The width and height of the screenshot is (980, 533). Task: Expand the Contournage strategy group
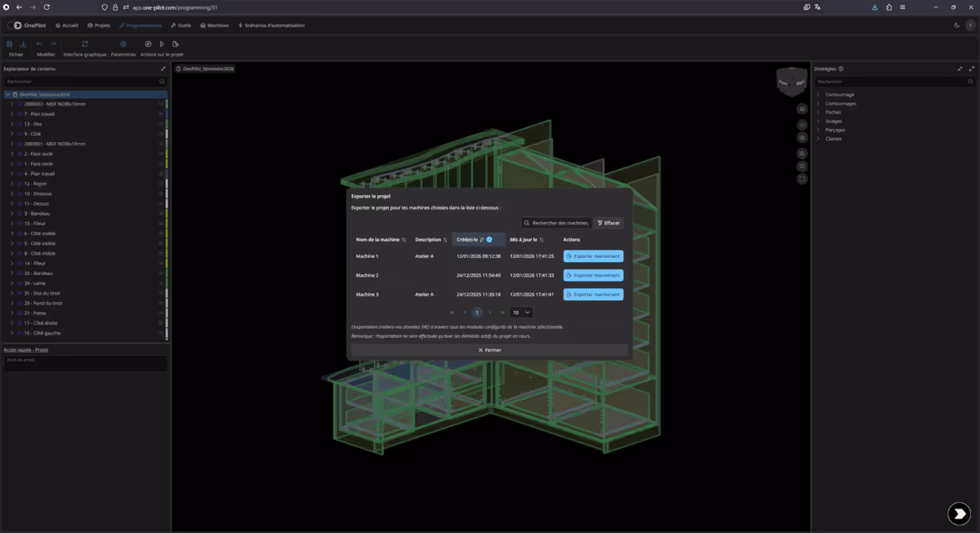817,95
